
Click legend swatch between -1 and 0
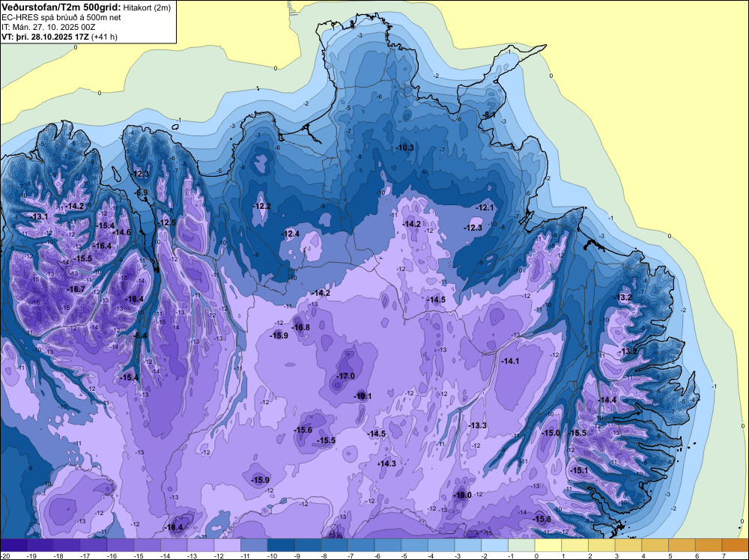tap(522, 545)
